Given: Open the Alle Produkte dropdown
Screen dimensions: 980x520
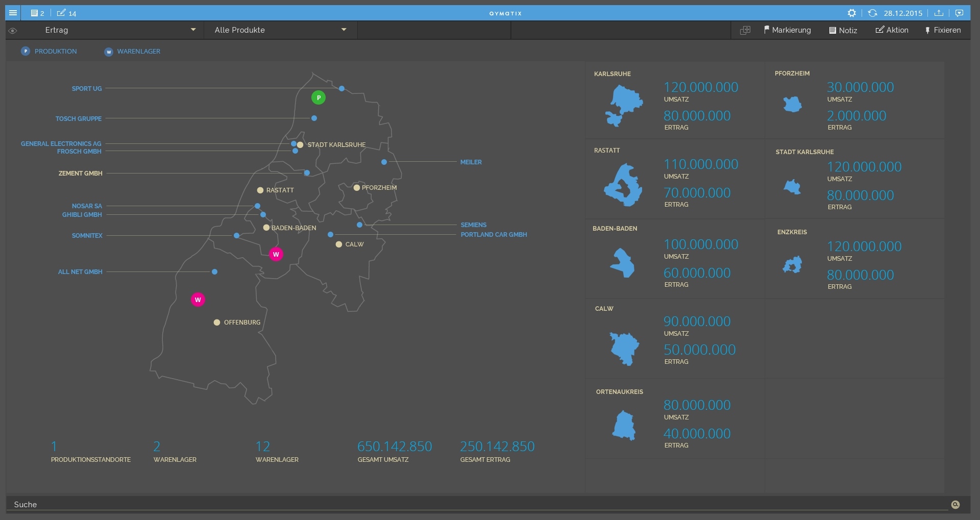Looking at the screenshot, I should click(x=280, y=30).
